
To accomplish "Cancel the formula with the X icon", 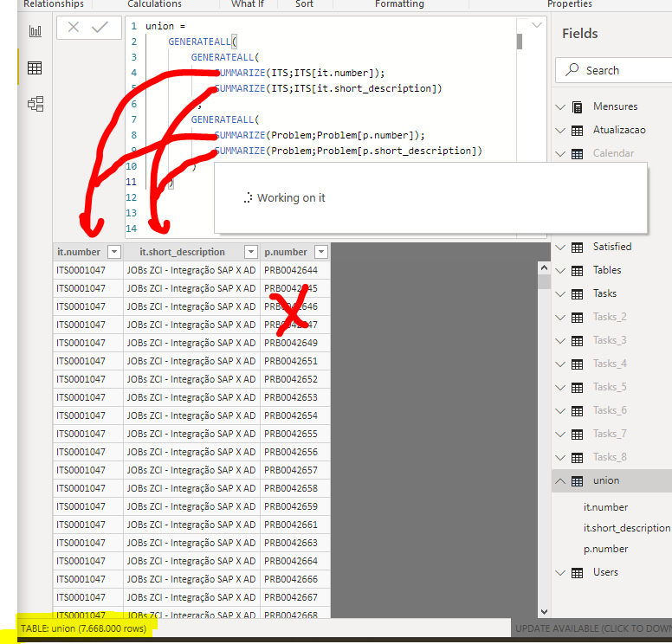I will 74,28.
